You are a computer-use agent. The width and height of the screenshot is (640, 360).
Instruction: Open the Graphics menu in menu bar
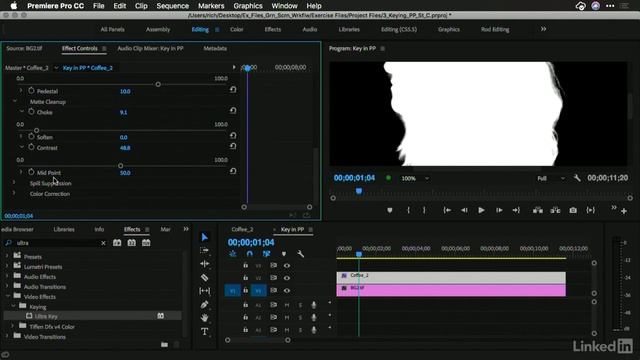[248, 6]
